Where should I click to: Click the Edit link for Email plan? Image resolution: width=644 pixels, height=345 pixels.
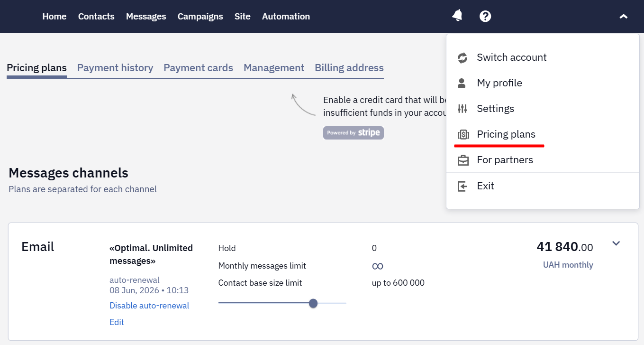coord(117,322)
